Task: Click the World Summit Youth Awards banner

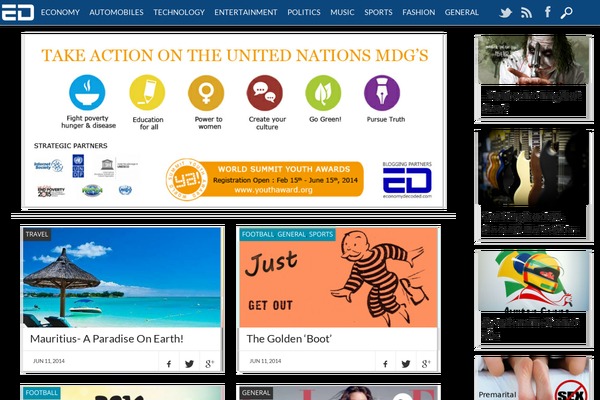Action: coord(265,179)
